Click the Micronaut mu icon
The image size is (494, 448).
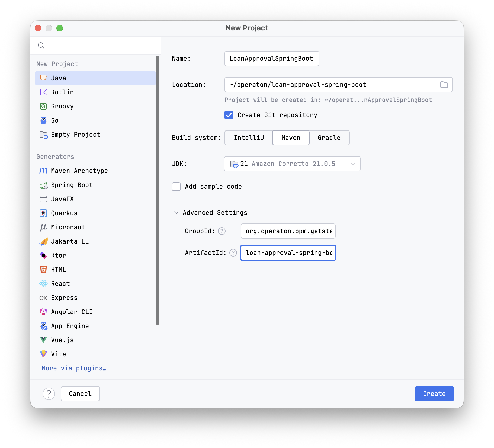point(43,227)
